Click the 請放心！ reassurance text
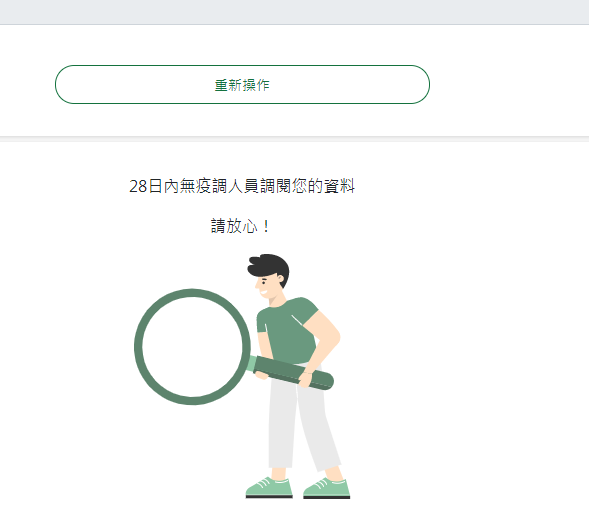Screen dimensions: 589x511 240,226
